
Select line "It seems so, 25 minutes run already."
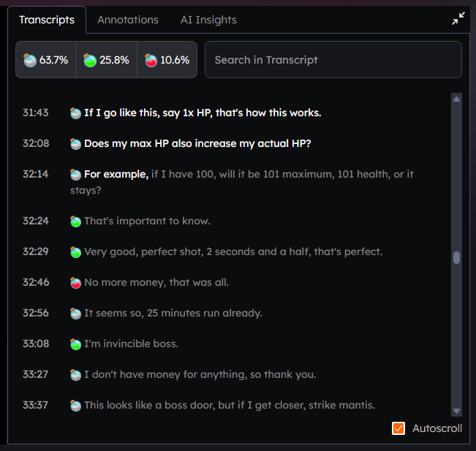click(x=173, y=313)
